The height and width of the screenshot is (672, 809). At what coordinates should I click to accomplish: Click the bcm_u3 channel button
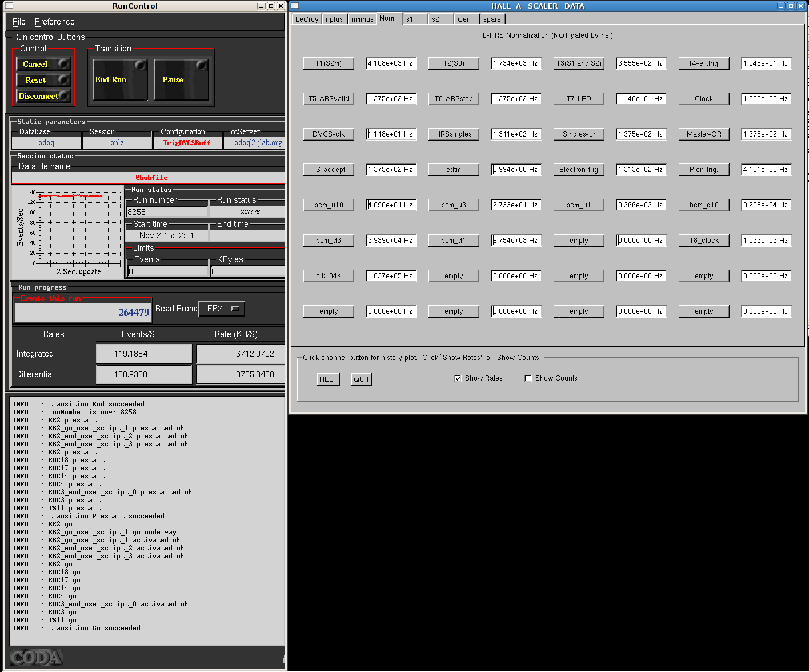click(x=454, y=205)
